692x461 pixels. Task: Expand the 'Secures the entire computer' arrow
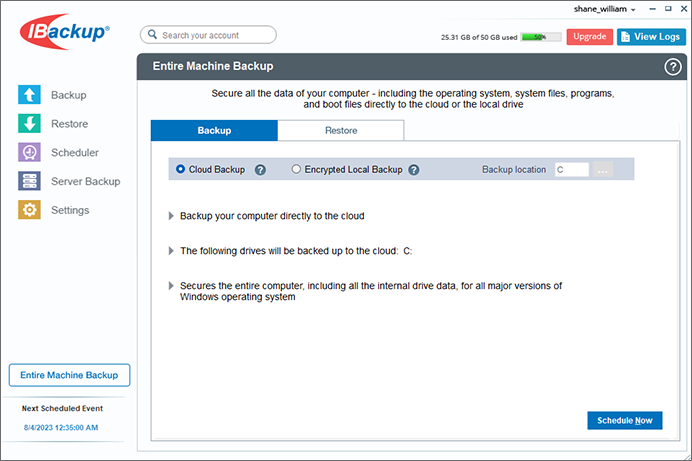171,285
